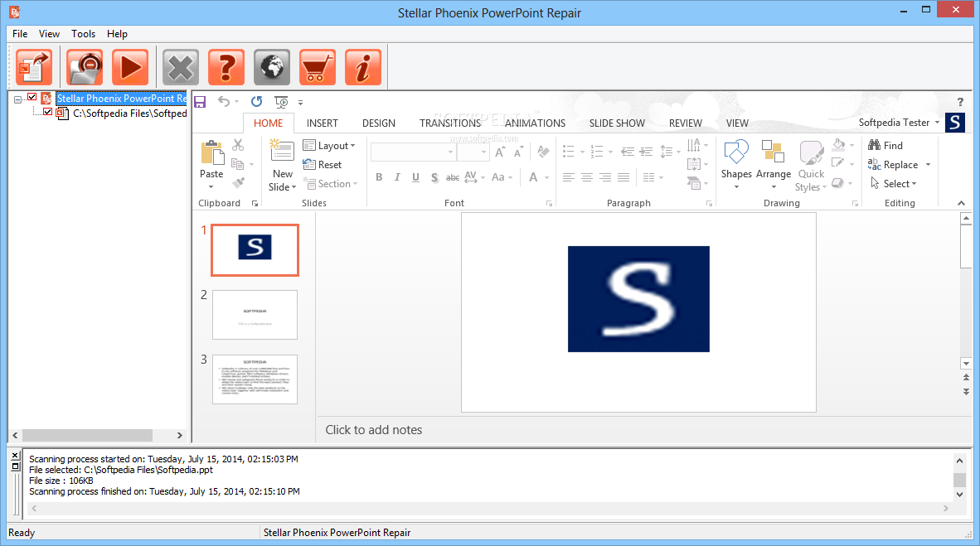Click the purple Save icon in quick access bar

(x=200, y=102)
